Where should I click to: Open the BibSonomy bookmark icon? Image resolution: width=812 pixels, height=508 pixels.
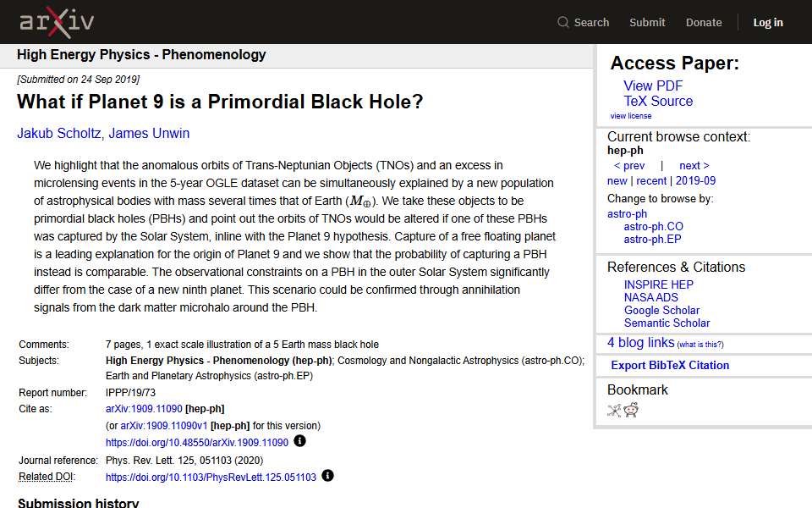point(614,411)
